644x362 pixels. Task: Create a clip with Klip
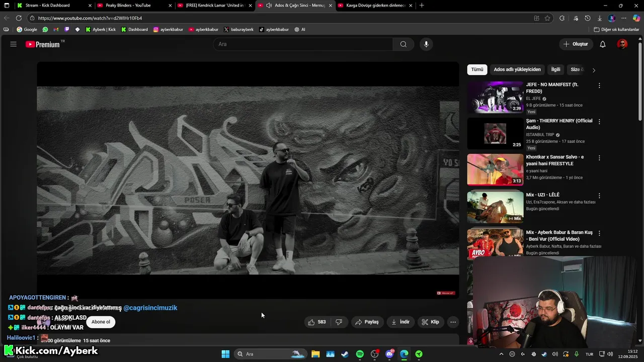pyautogui.click(x=430, y=322)
